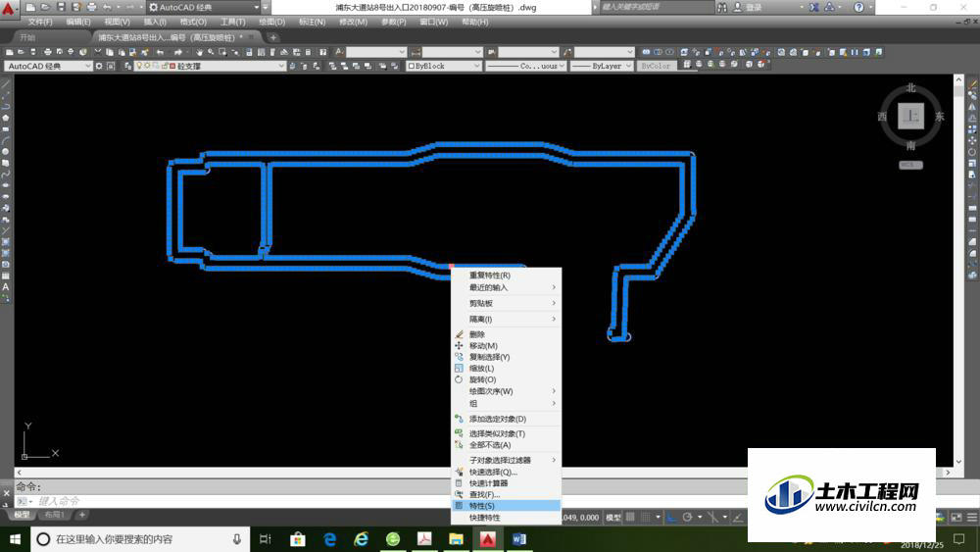Open 修改(M) menu
The image size is (980, 552).
click(x=353, y=22)
